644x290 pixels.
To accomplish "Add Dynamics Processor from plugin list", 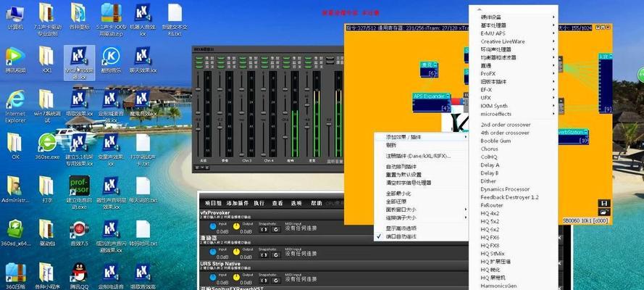I will click(x=514, y=189).
